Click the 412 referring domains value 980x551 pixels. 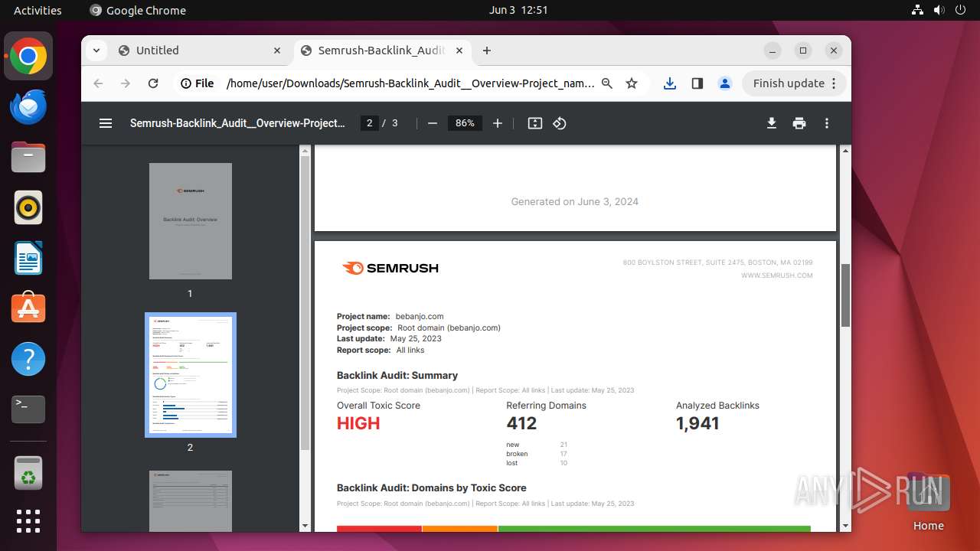point(521,423)
